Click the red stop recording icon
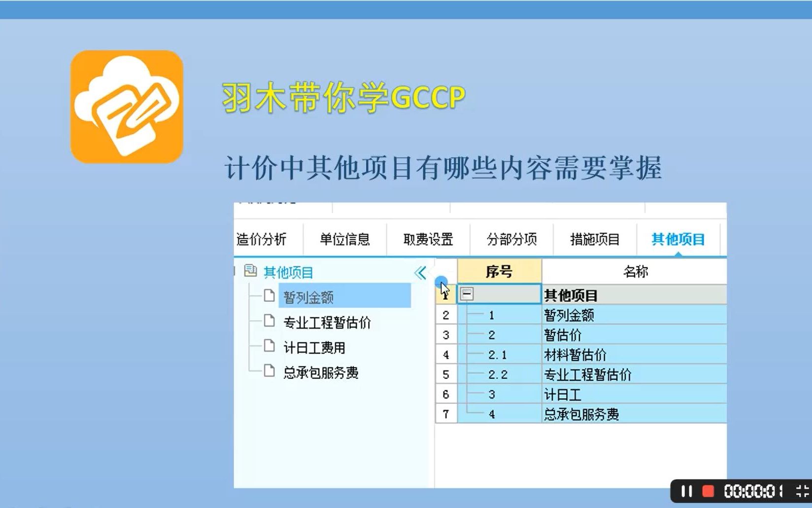 coord(709,491)
